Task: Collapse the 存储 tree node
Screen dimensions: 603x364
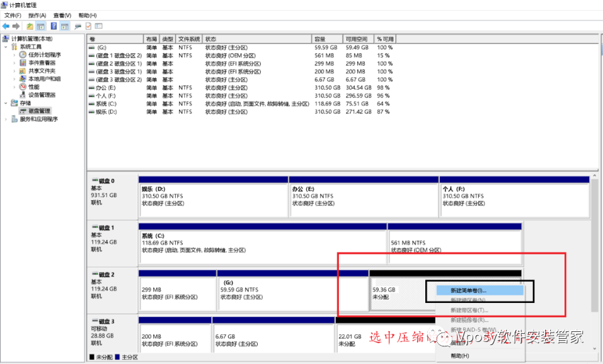Action: [x=6, y=103]
